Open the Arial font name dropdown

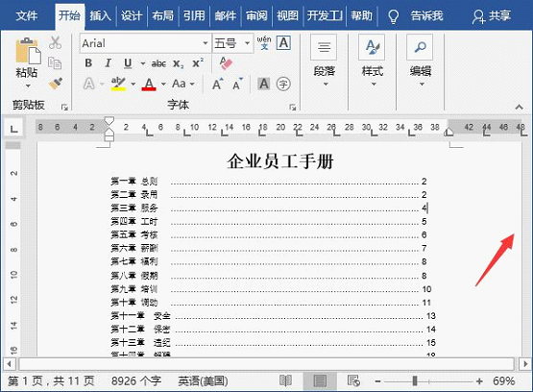point(206,43)
